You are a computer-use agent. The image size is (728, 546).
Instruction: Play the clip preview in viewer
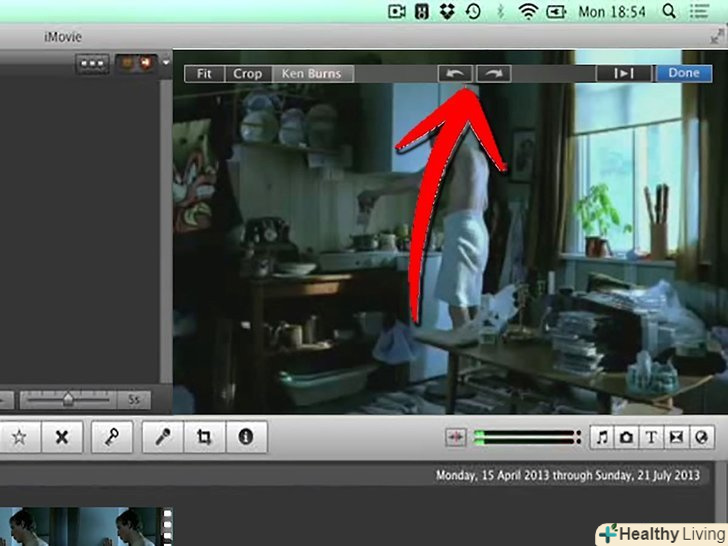coord(624,73)
